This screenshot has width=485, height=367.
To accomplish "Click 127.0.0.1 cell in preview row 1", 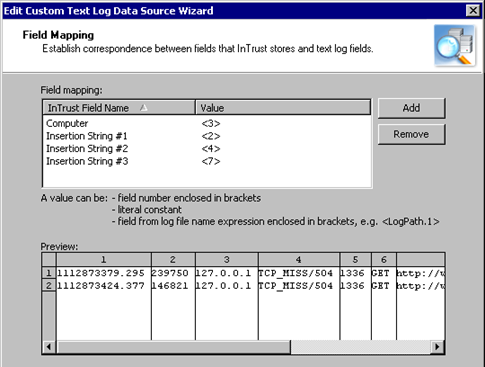I will click(x=227, y=273).
